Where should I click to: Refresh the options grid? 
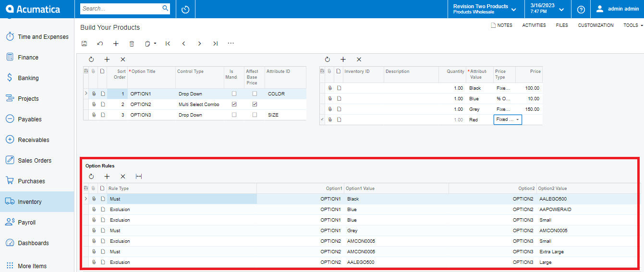pos(91,59)
